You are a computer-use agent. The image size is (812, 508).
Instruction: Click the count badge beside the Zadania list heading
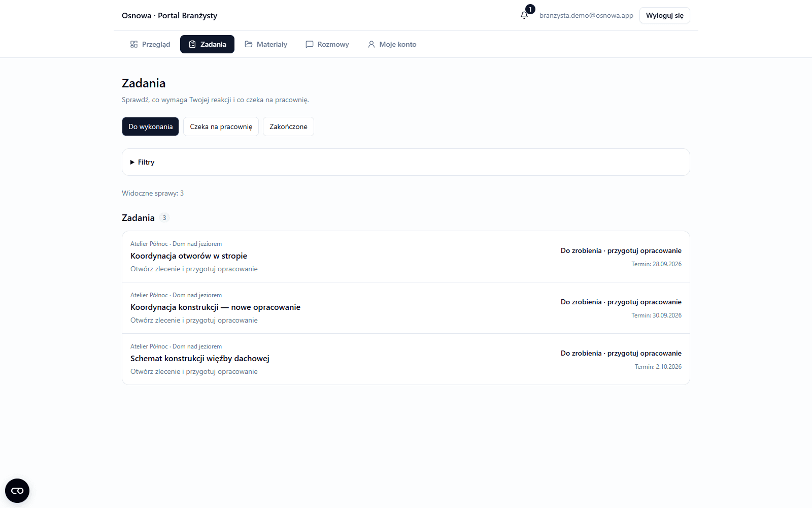[x=164, y=218]
